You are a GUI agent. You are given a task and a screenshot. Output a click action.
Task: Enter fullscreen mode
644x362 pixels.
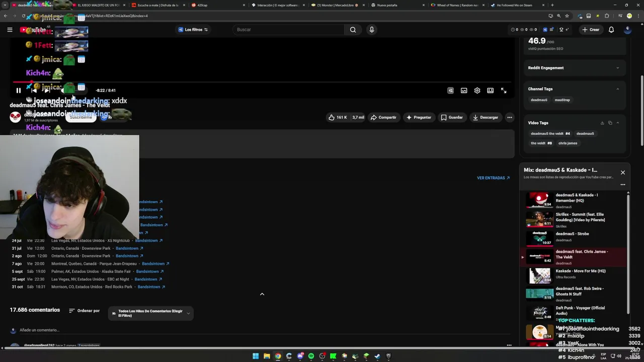pyautogui.click(x=504, y=90)
